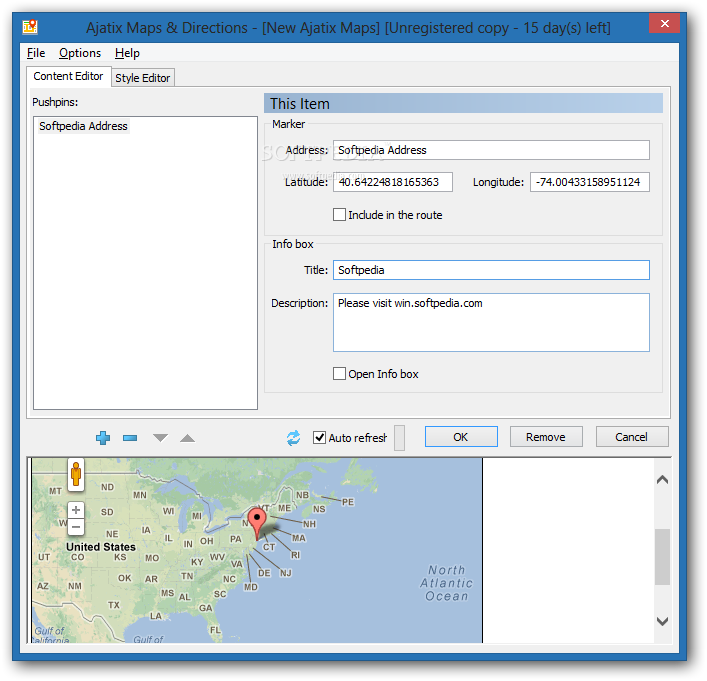Viewport: 707px width, 681px height.
Task: Switch to the Style Editor tab
Action: (142, 78)
